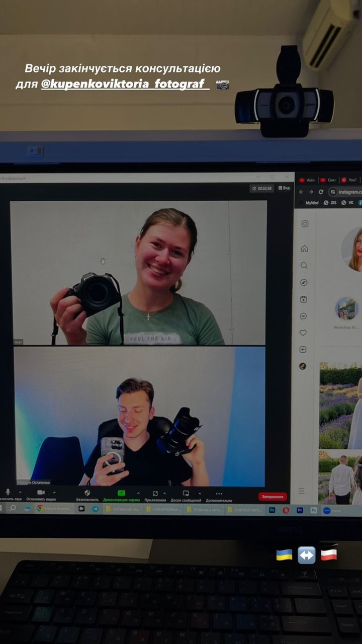The image size is (362, 644).
Task: Switch to the Alex browser tab
Action: coord(307,180)
